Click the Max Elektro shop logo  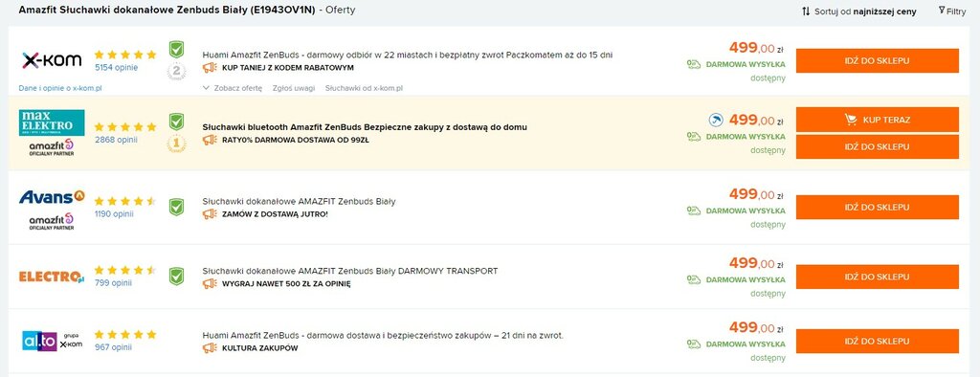click(52, 122)
